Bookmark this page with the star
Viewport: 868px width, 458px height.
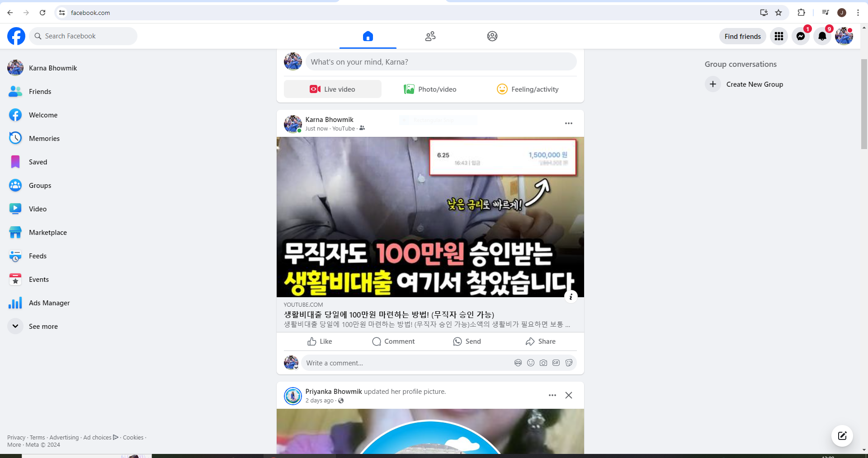778,13
